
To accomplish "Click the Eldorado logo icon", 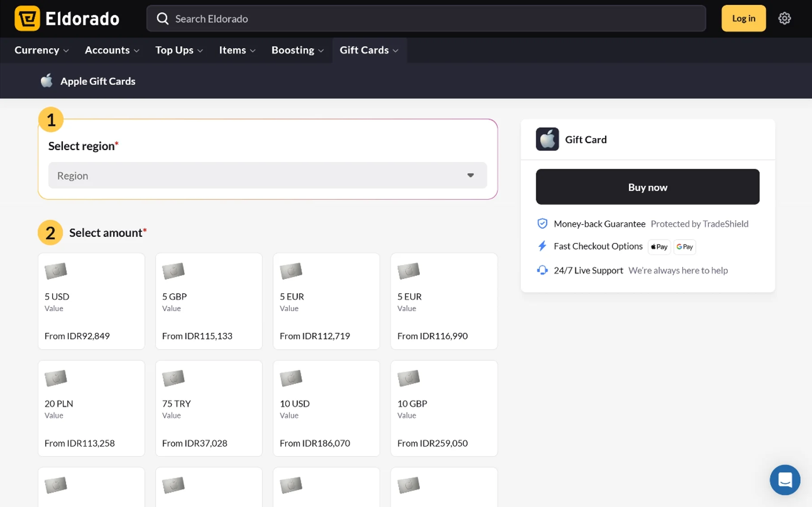I will click(27, 18).
